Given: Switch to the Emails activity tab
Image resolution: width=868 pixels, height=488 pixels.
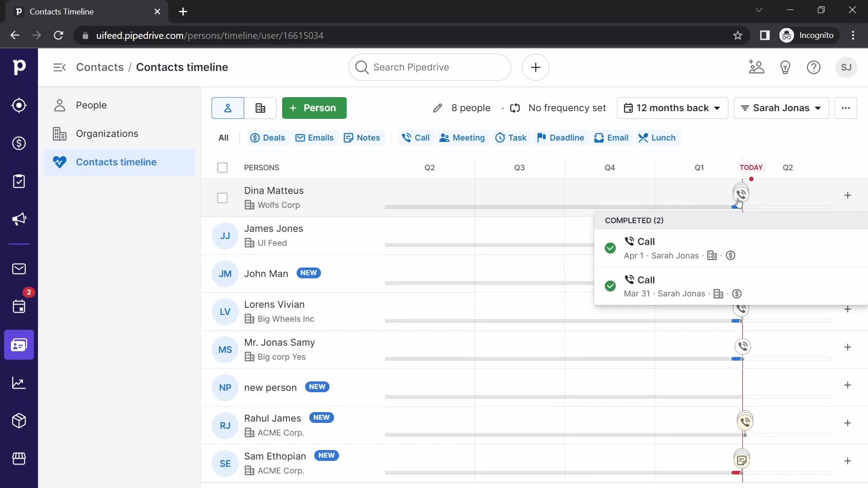Looking at the screenshot, I should click(314, 138).
